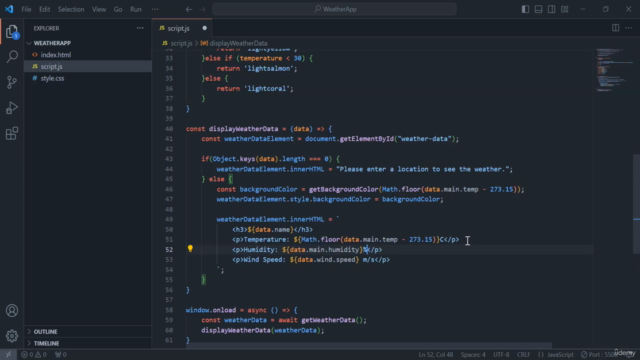Click 'getWeatherData' call on line 59
The width and height of the screenshot is (640, 360).
328,320
